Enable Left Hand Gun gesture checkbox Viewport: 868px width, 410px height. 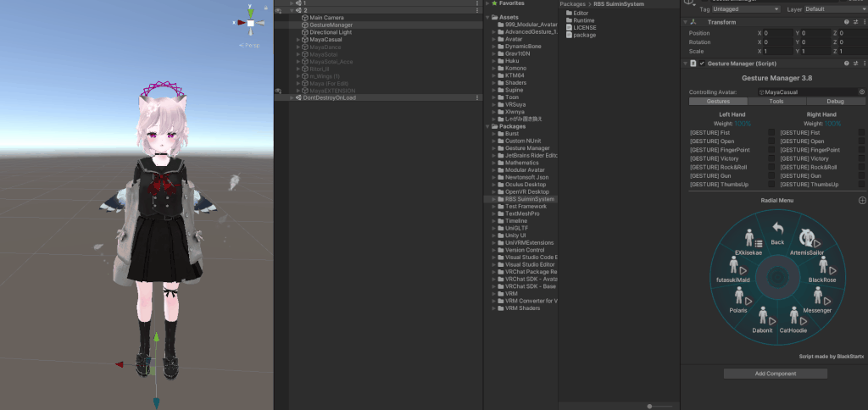(x=771, y=175)
